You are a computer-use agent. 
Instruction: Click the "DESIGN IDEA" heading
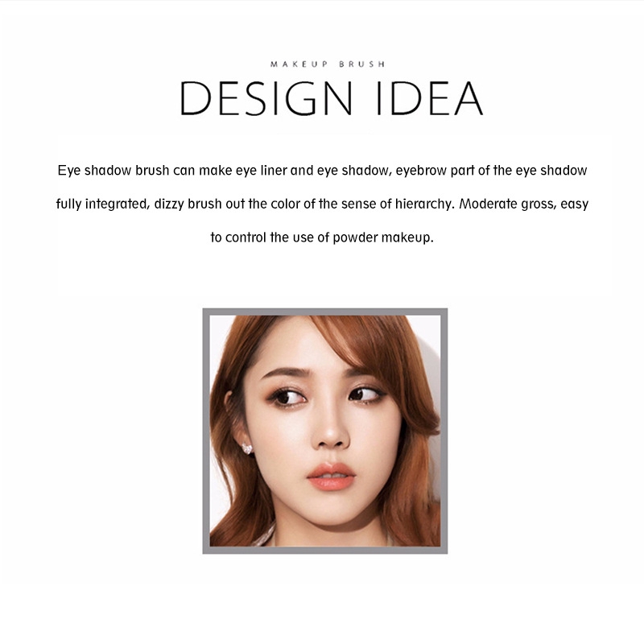coord(331,98)
